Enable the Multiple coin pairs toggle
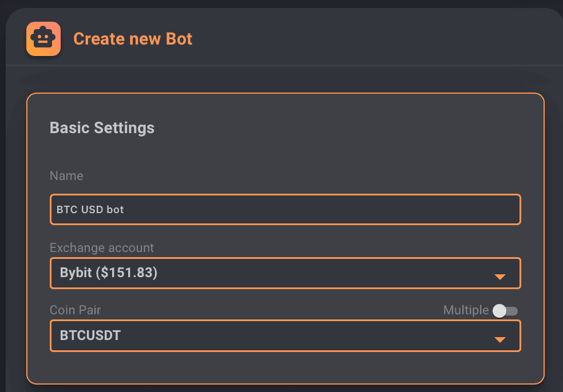Image resolution: width=563 pixels, height=392 pixels. pos(505,311)
